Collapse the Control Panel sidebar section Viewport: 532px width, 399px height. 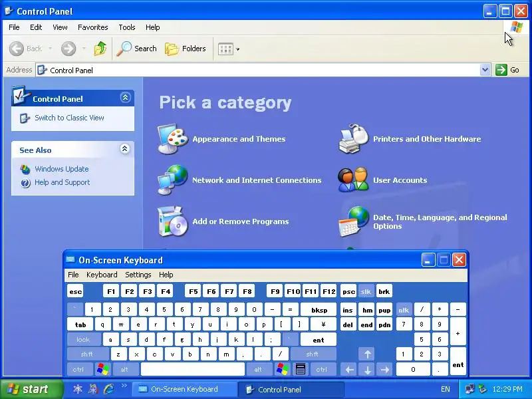click(125, 98)
